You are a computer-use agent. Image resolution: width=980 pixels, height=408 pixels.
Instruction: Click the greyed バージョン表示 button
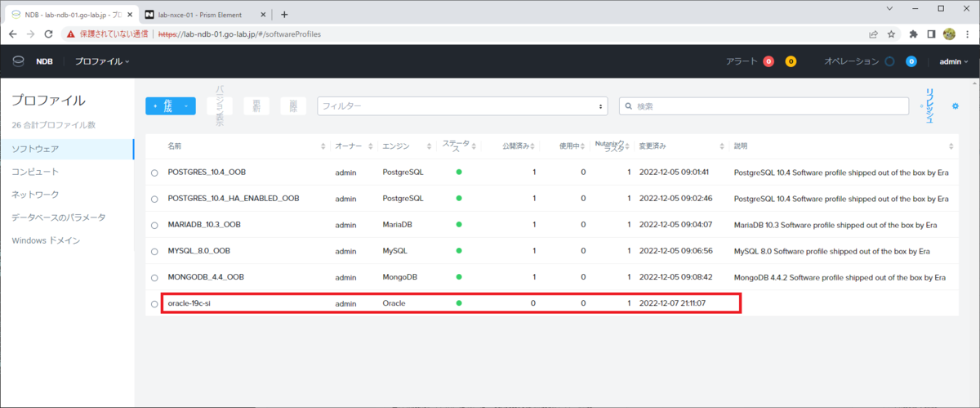[220, 105]
